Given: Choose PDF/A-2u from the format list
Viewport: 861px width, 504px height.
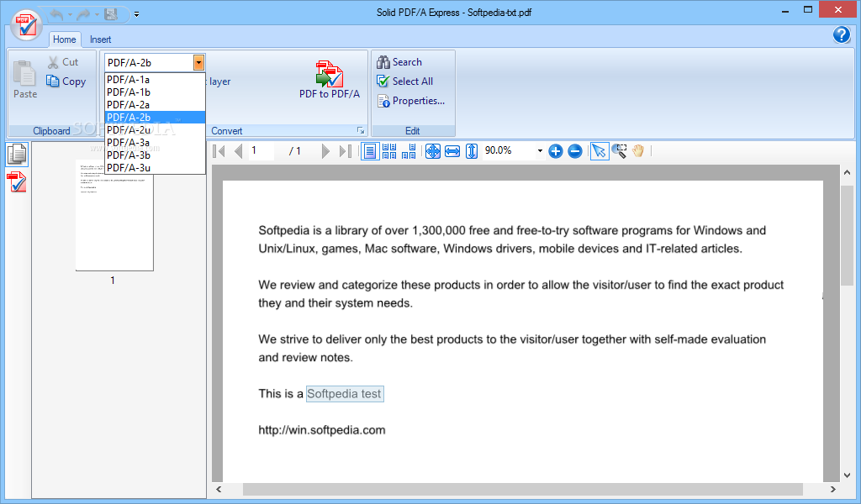Looking at the screenshot, I should [x=155, y=130].
